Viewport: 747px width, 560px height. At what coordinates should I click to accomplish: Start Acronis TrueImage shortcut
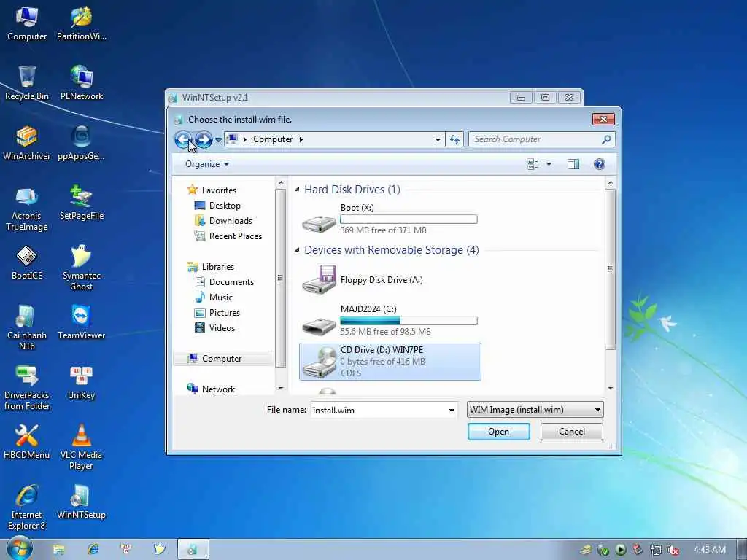[27, 209]
